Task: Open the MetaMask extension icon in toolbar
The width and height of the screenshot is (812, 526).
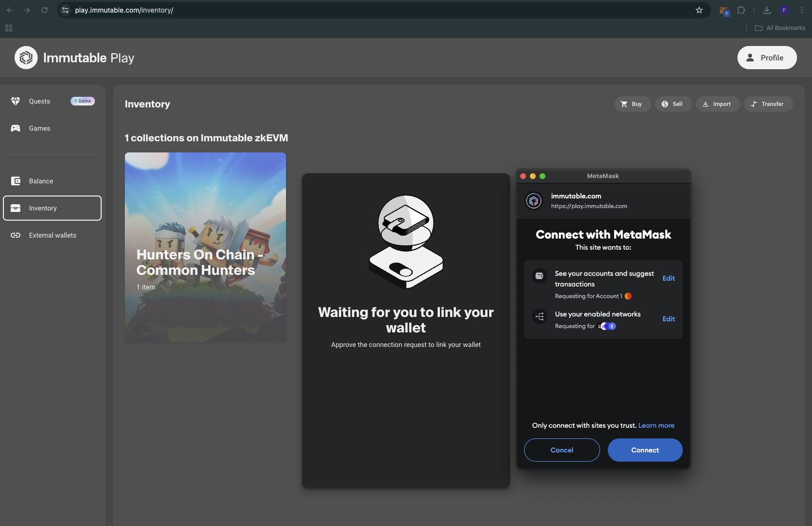Action: coord(724,10)
